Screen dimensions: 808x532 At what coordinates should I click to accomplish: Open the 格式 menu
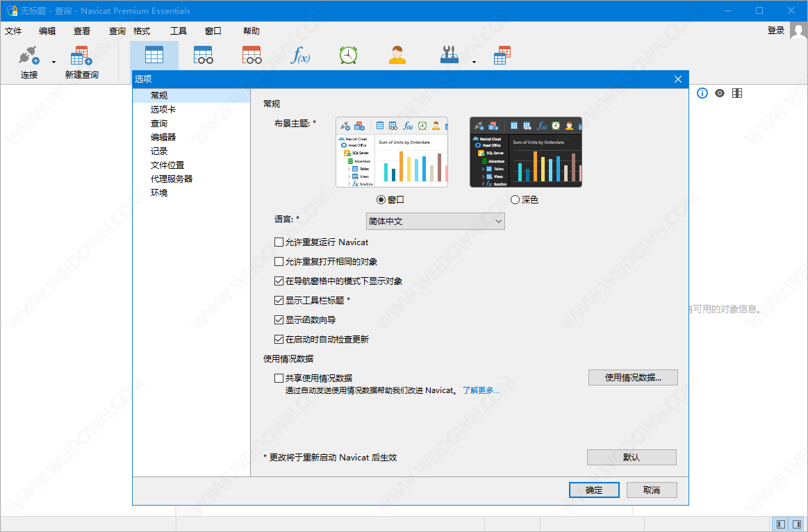[x=142, y=31]
